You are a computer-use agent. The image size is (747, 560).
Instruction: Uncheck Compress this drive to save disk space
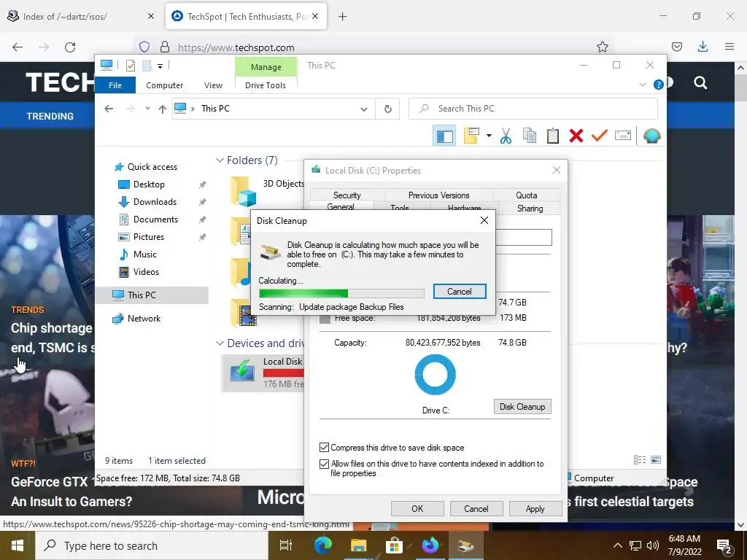pos(324,448)
